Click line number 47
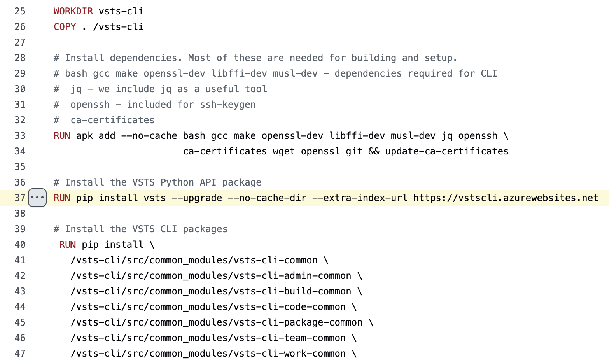This screenshot has height=364, width=609. (20, 353)
